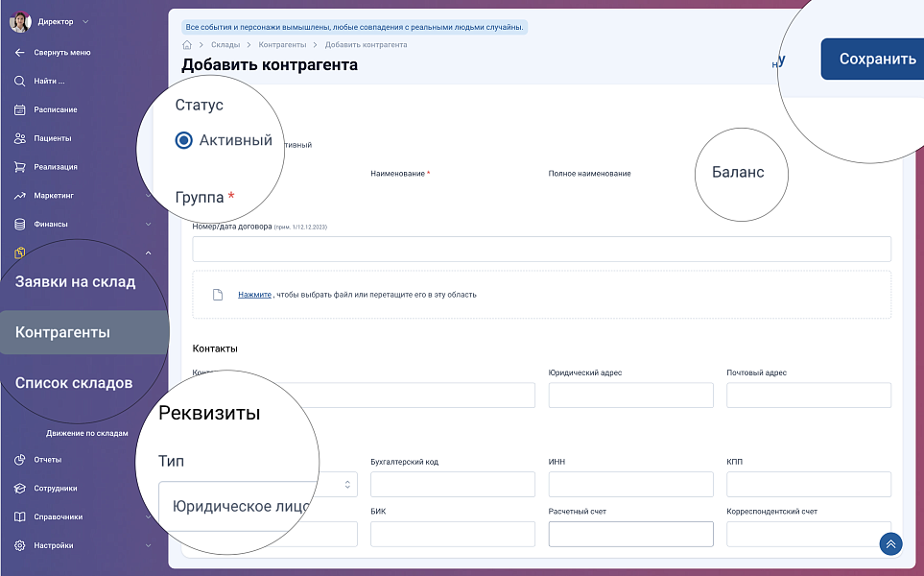The image size is (924, 576).
Task: Click the Пациенты people icon
Action: 19,138
